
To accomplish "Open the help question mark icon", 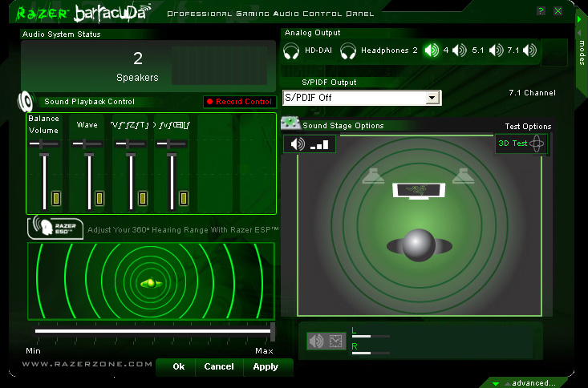I will 541,11.
